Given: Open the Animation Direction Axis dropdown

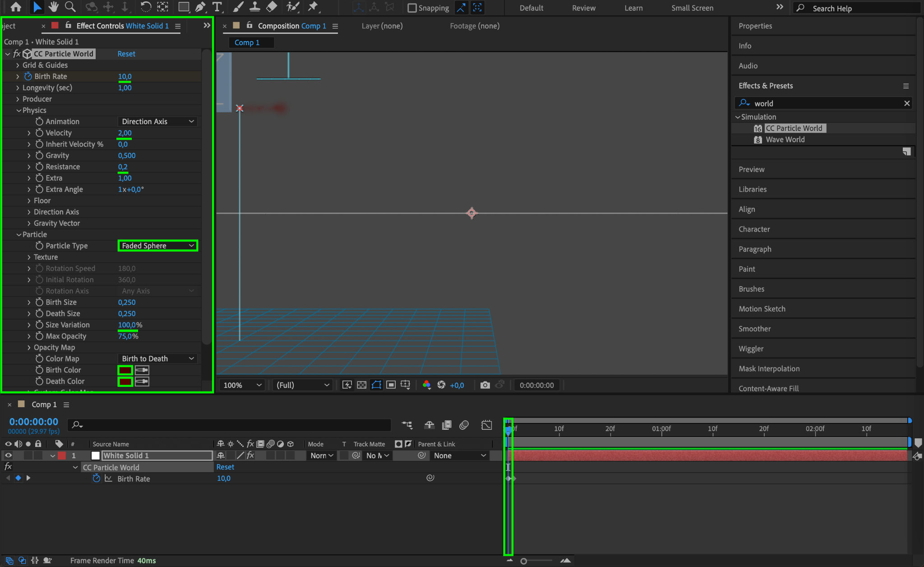Looking at the screenshot, I should (157, 121).
